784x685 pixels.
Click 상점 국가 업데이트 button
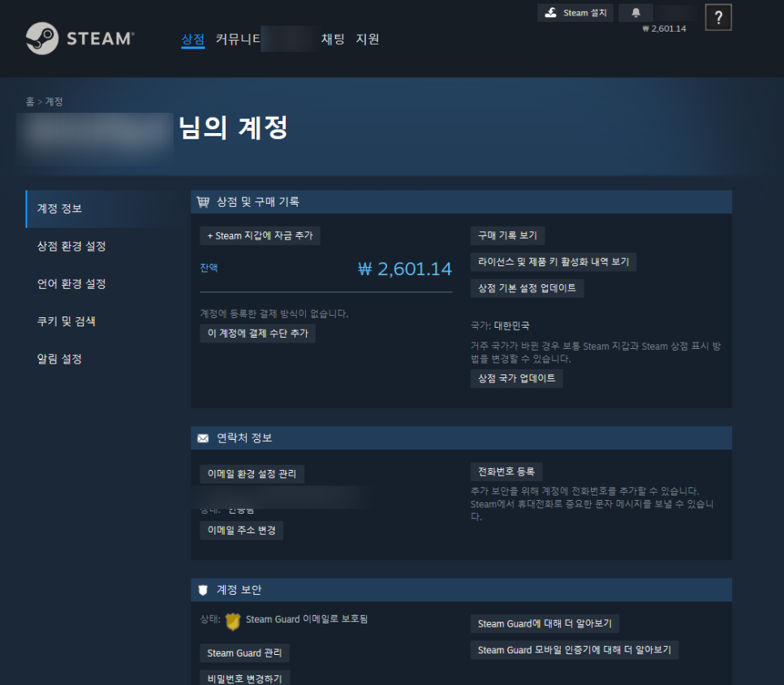tap(516, 378)
